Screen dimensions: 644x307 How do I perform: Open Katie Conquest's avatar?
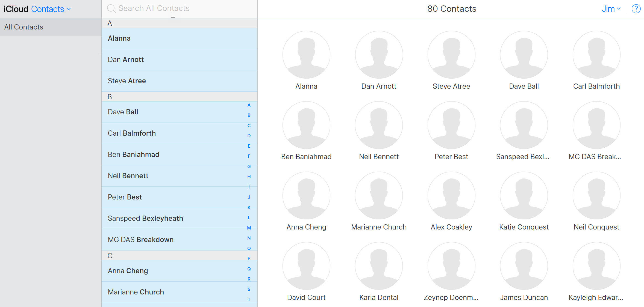[x=524, y=195]
